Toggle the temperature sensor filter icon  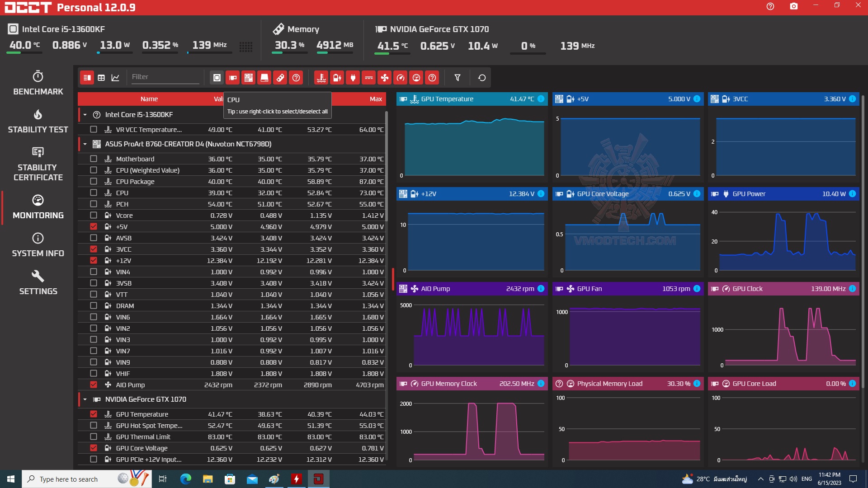(321, 78)
